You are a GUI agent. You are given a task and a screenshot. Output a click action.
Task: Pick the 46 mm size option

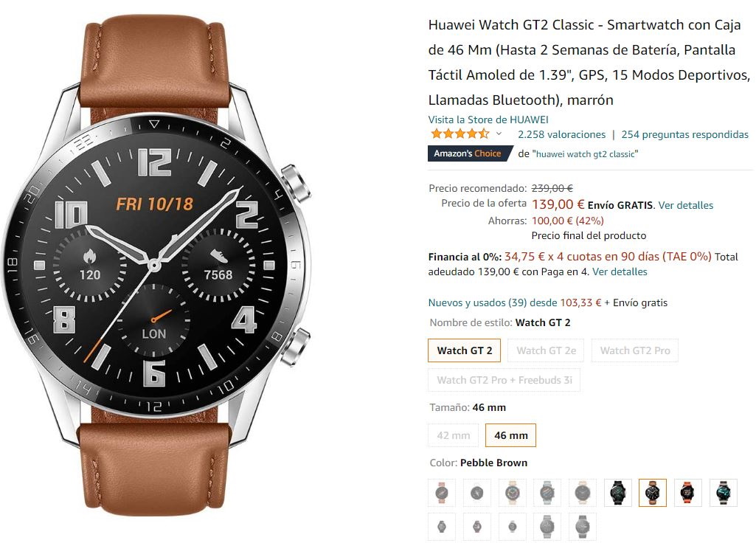point(510,435)
